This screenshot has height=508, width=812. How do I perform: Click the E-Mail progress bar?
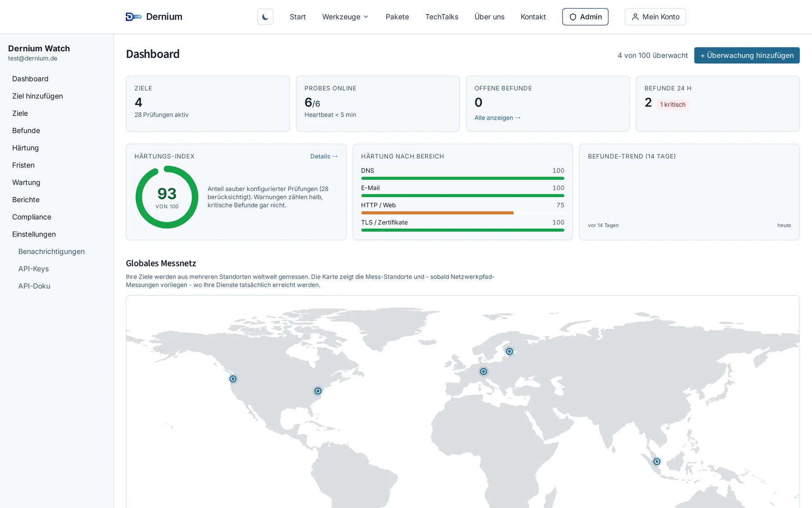[462, 196]
